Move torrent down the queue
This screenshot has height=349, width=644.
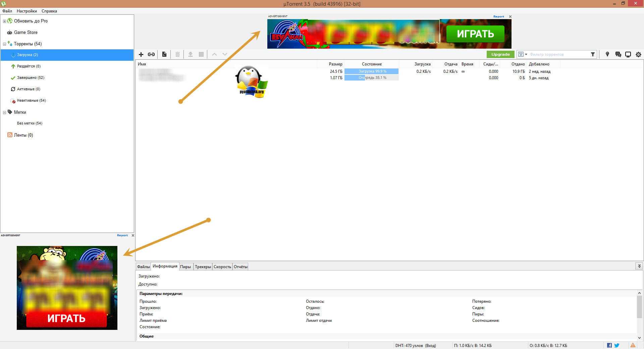[225, 54]
